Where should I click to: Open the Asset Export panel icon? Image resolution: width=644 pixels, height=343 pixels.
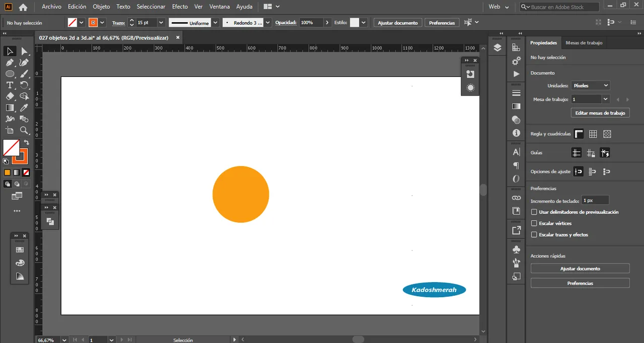[516, 230]
